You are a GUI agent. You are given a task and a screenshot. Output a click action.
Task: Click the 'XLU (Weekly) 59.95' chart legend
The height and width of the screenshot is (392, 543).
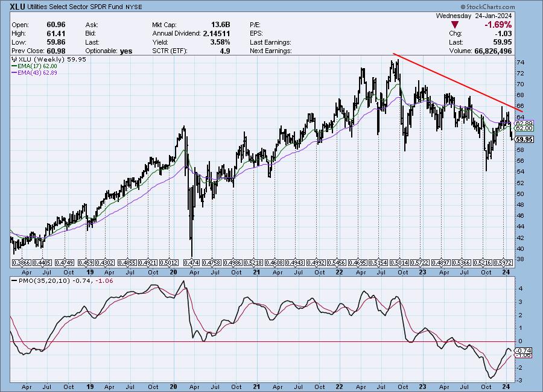point(52,59)
